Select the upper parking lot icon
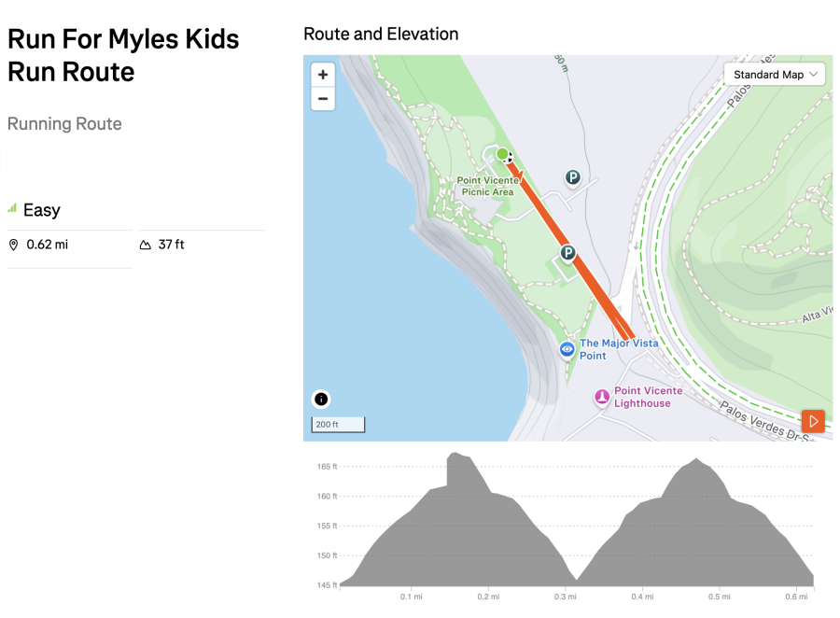Screen dimensions: 840x618 tap(572, 177)
